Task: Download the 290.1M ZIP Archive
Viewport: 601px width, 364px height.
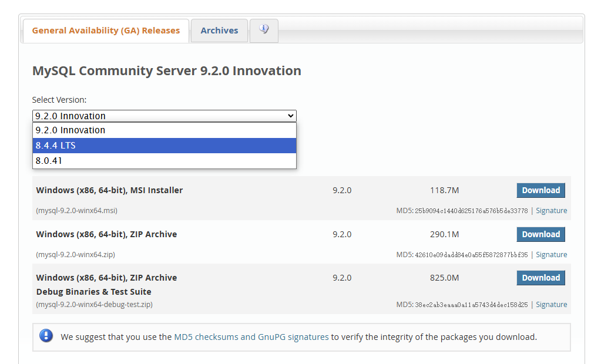Action: point(541,234)
